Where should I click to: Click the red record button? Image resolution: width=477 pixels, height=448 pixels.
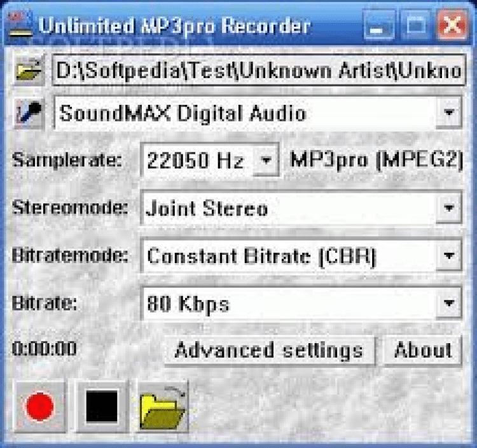(40, 406)
